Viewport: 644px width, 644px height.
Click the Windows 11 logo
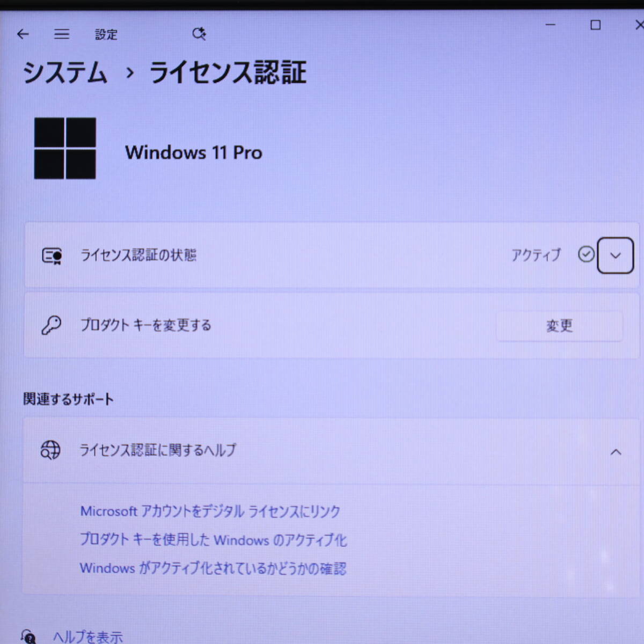click(x=65, y=148)
